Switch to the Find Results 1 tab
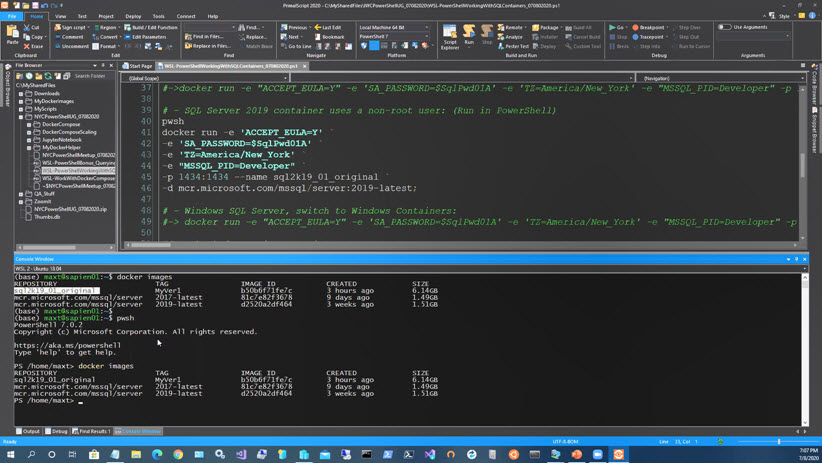This screenshot has height=463, width=822. click(91, 432)
